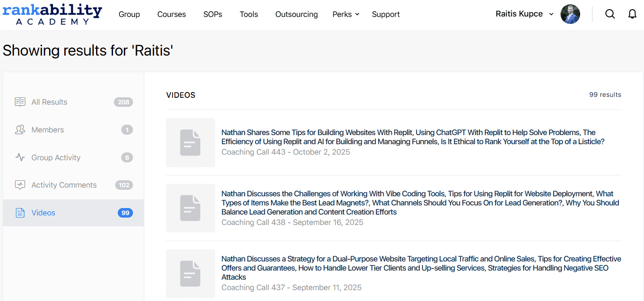Click the user profile avatar photo
644x301 pixels.
tap(570, 14)
